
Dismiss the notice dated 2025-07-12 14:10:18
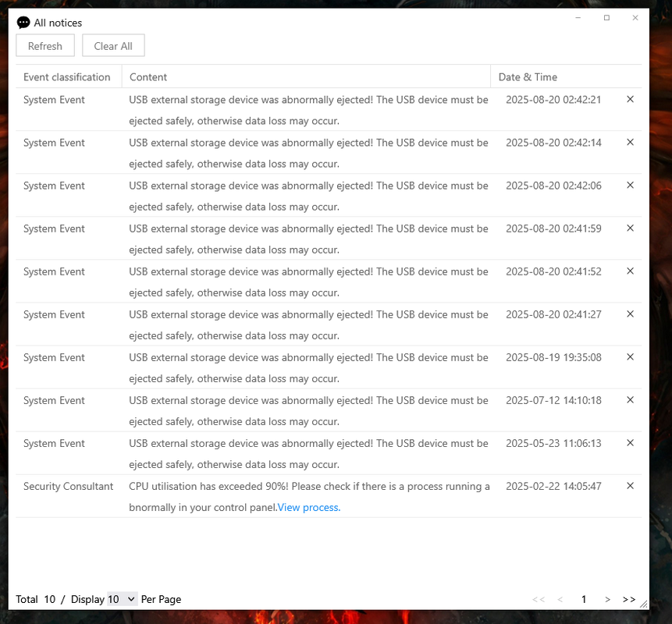(x=630, y=400)
